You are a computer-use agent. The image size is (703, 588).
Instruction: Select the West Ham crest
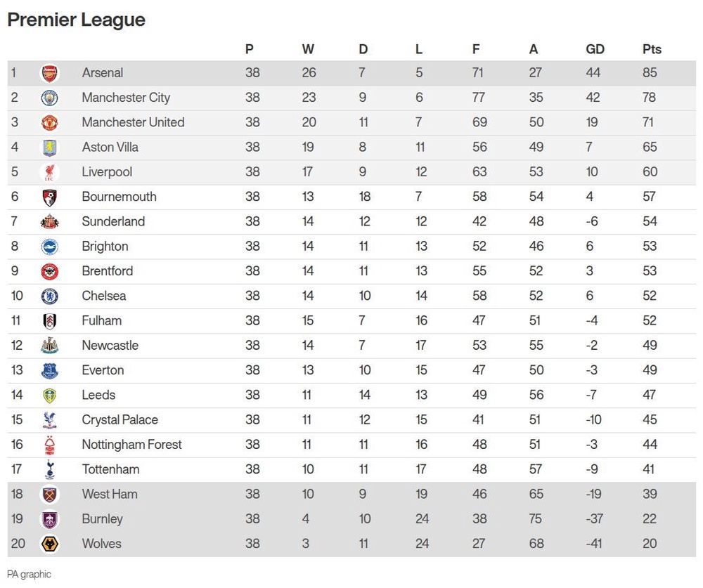(x=49, y=495)
